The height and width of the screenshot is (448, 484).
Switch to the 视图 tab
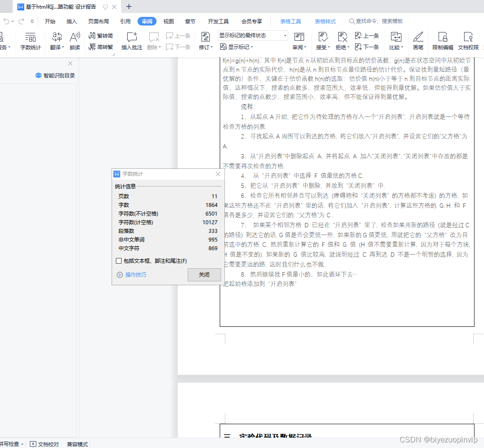tap(169, 21)
